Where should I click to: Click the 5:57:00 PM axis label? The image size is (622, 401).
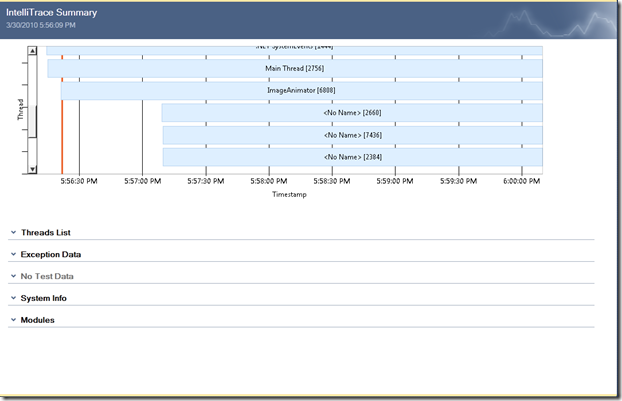point(142,181)
